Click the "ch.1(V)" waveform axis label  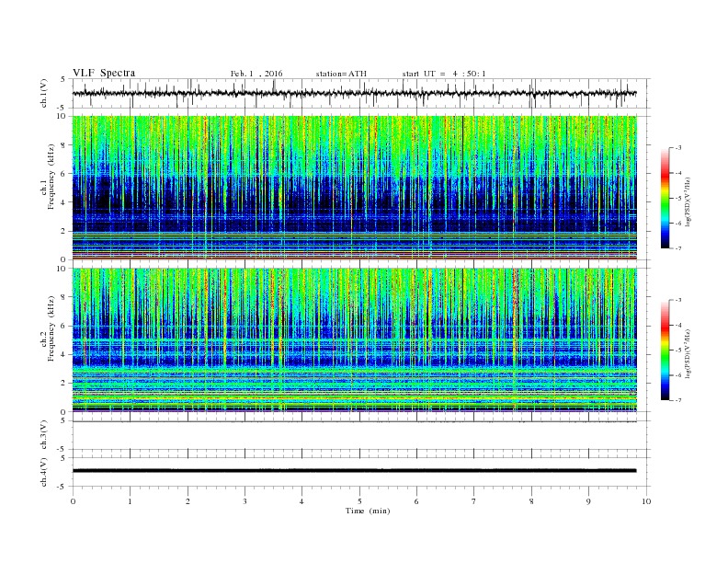point(44,93)
